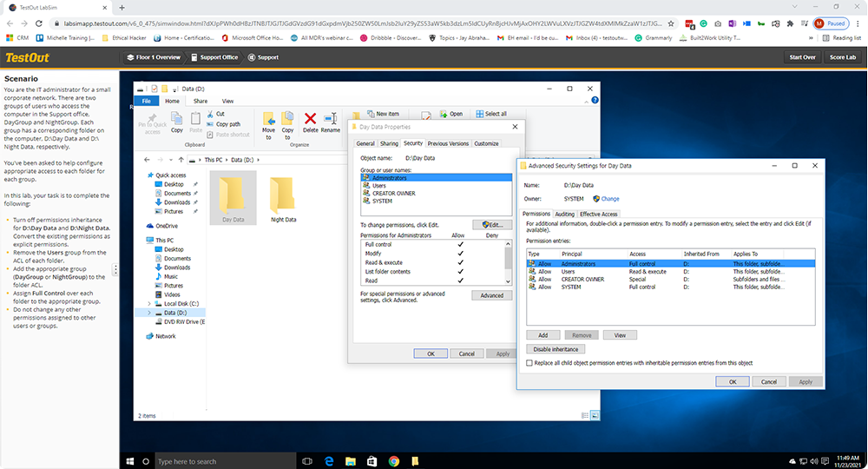The image size is (868, 469).
Task: Open the Share ribbon tab
Action: click(201, 101)
